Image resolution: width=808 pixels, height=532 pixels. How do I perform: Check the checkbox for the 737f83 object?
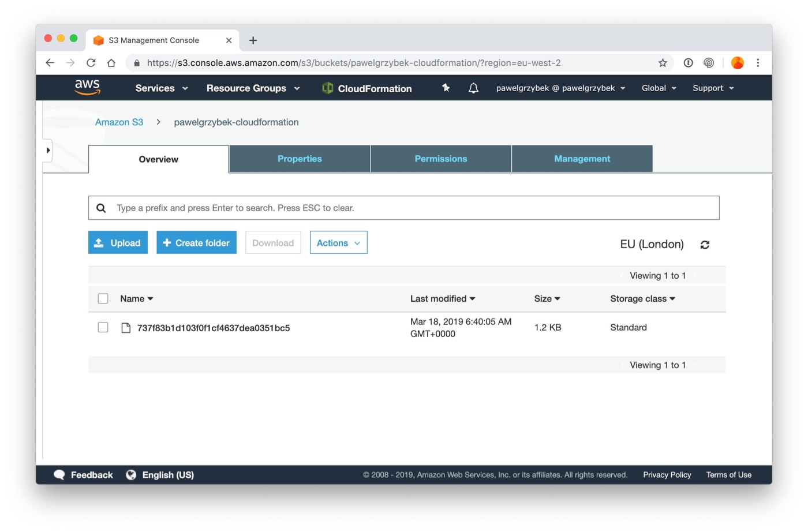click(x=103, y=327)
